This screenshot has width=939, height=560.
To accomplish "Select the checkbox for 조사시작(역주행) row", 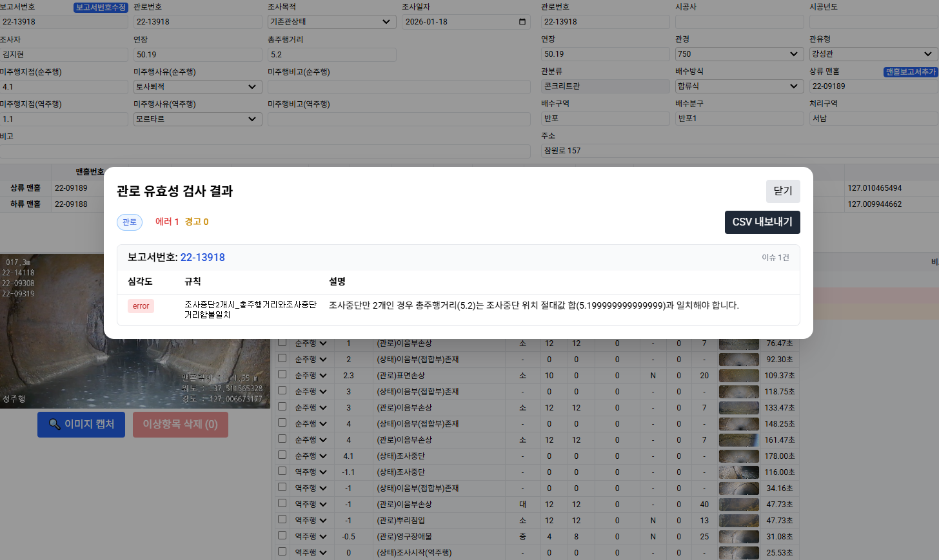I will pyautogui.click(x=282, y=552).
